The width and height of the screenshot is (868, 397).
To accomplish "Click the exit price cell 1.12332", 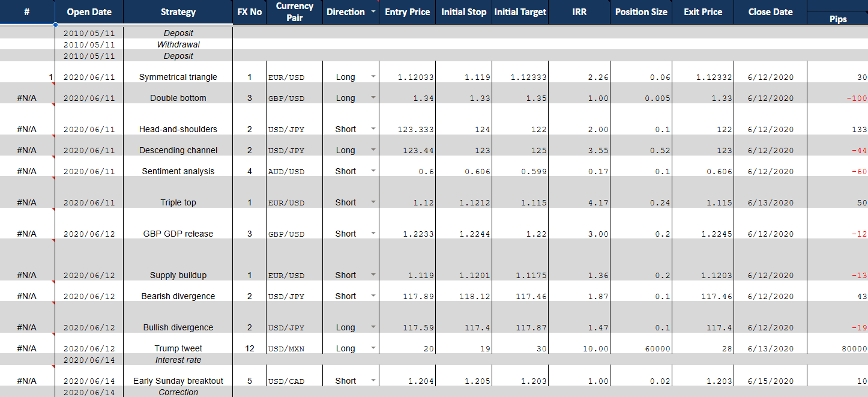I will pyautogui.click(x=703, y=72).
